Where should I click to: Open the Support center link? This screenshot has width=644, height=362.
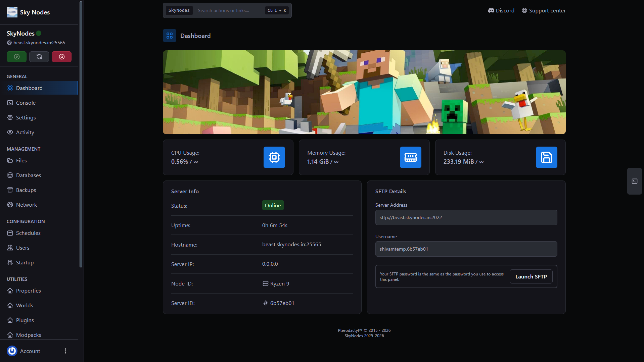click(544, 10)
